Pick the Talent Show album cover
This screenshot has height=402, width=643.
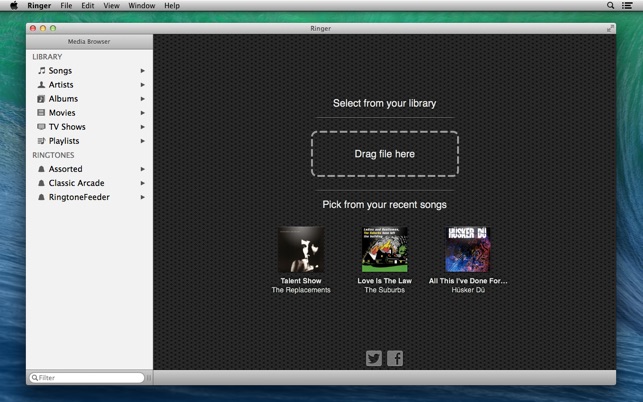301,249
